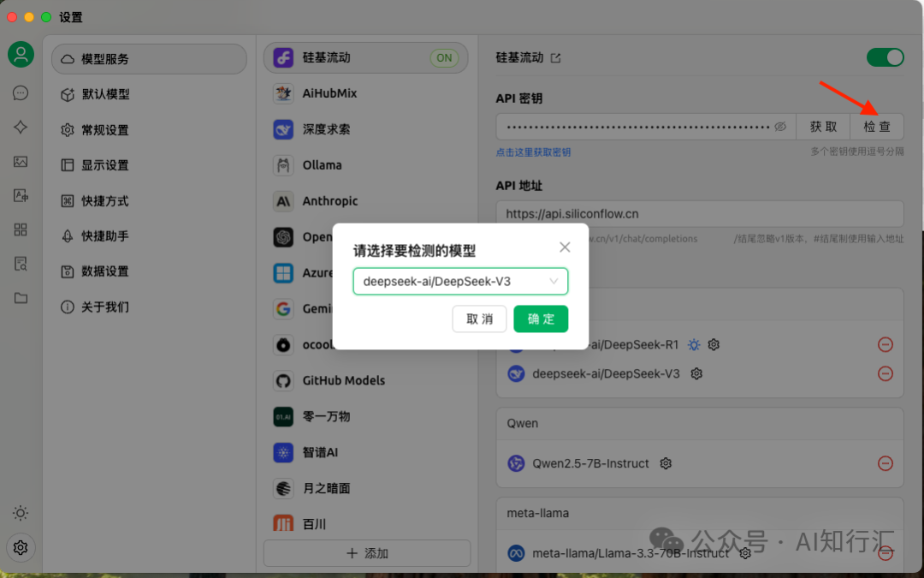Open settings gear for Qwen2.5-7B-Instruct
Image resolution: width=924 pixels, height=578 pixels.
[x=666, y=463]
